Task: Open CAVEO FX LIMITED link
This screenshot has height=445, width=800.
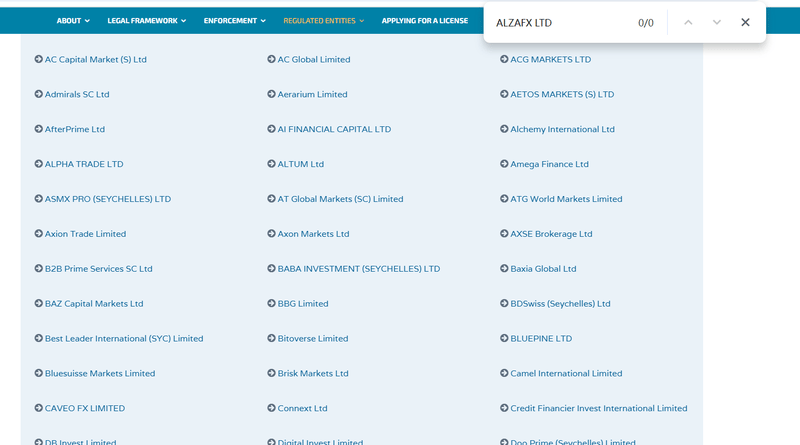Action: 85,408
